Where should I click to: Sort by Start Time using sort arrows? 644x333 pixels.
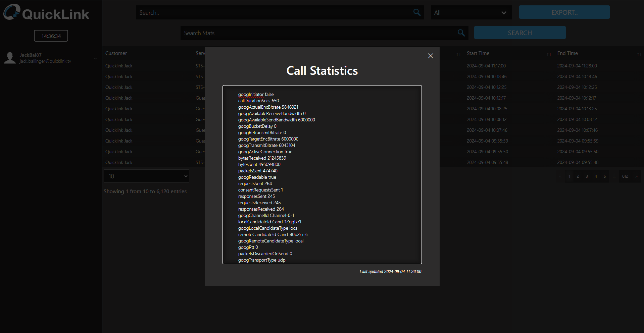[549, 54]
